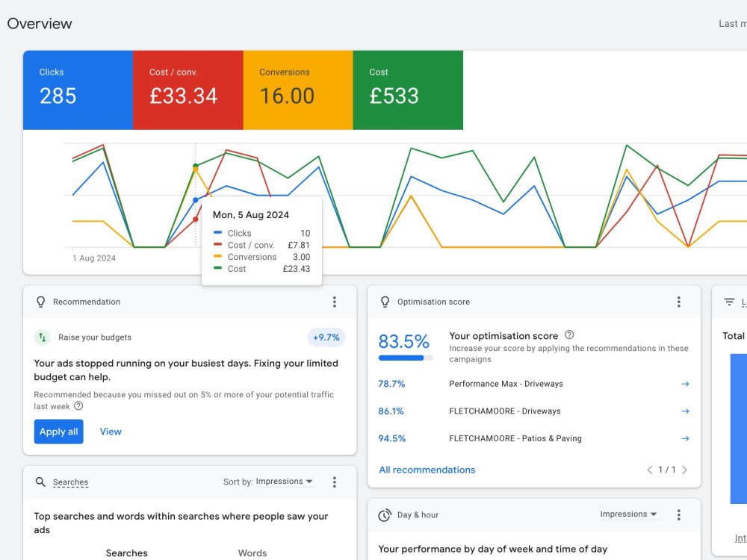
Task: Click the Optimisation score lightbulb icon
Action: point(385,302)
